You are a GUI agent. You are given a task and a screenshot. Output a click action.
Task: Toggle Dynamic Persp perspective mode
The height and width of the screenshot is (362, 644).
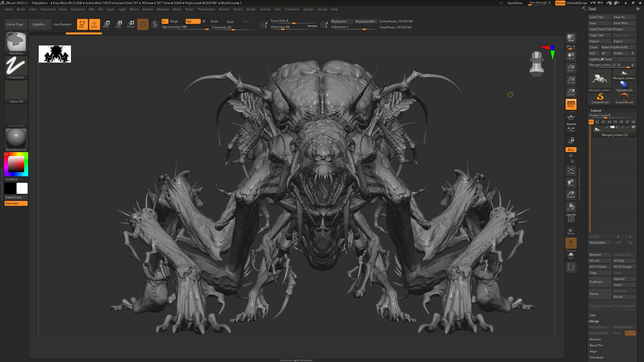click(571, 104)
